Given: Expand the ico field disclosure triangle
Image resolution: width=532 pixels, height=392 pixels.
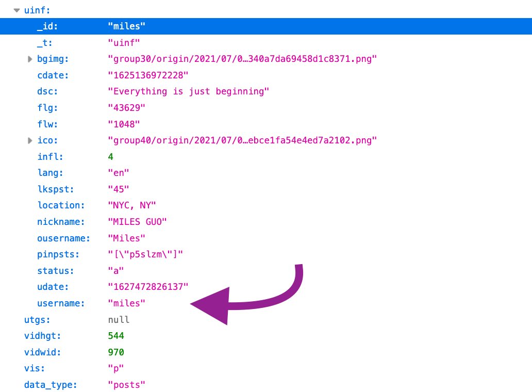Looking at the screenshot, I should click(30, 140).
